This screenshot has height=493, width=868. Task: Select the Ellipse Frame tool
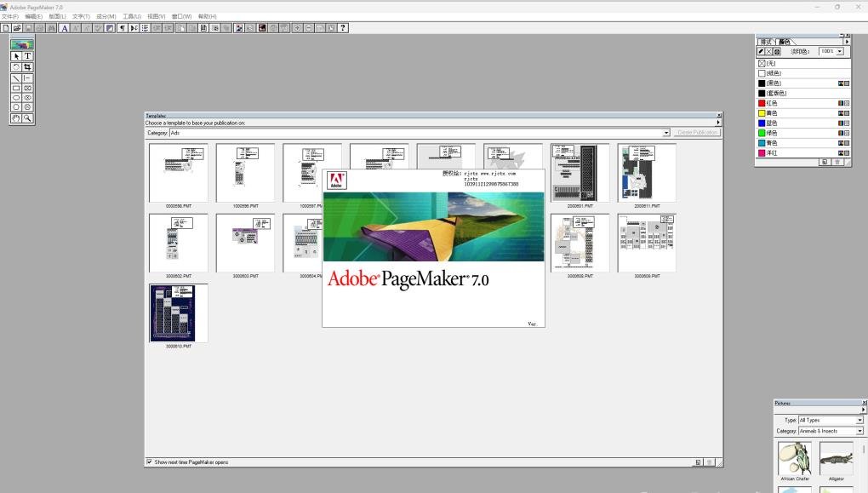[28, 97]
